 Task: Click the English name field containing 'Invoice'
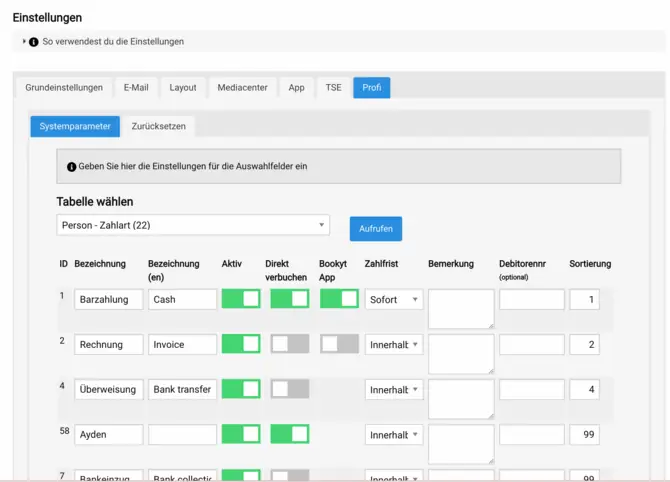pyautogui.click(x=182, y=344)
